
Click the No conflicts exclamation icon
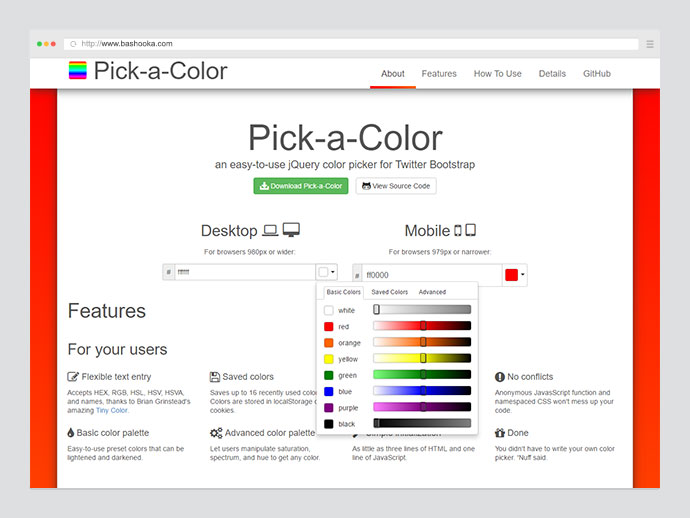[x=499, y=377]
